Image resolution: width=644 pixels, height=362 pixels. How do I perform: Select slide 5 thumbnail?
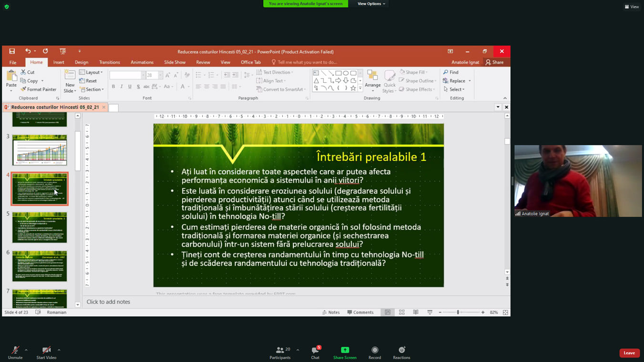(x=40, y=228)
